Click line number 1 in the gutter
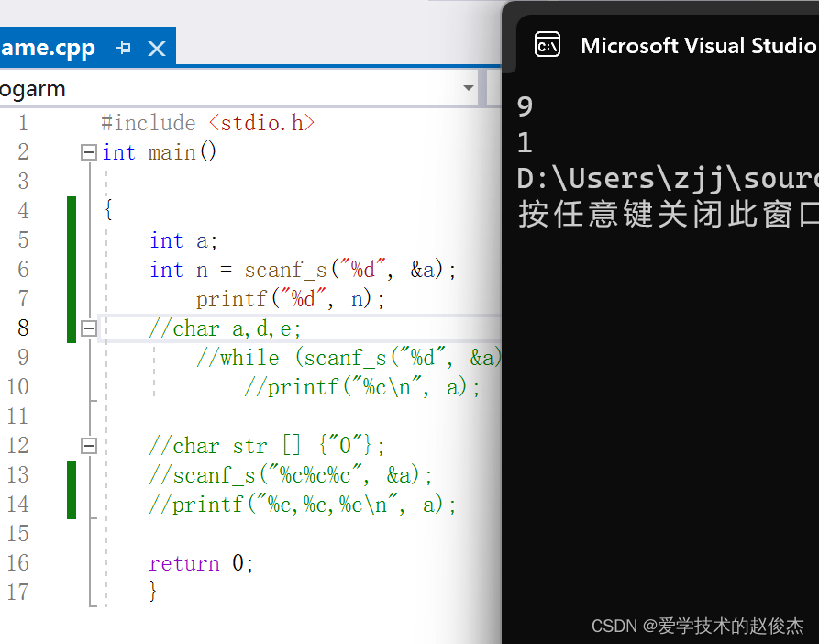Image resolution: width=819 pixels, height=644 pixels. pyautogui.click(x=23, y=123)
